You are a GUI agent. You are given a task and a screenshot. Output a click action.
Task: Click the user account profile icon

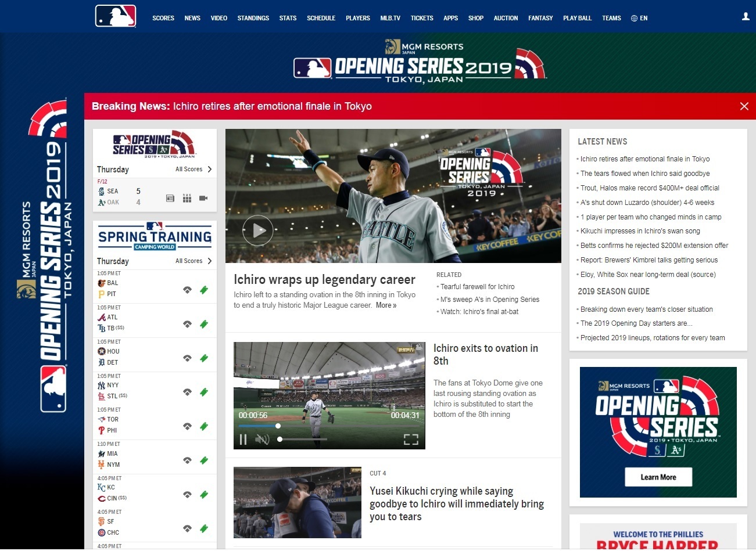click(746, 17)
